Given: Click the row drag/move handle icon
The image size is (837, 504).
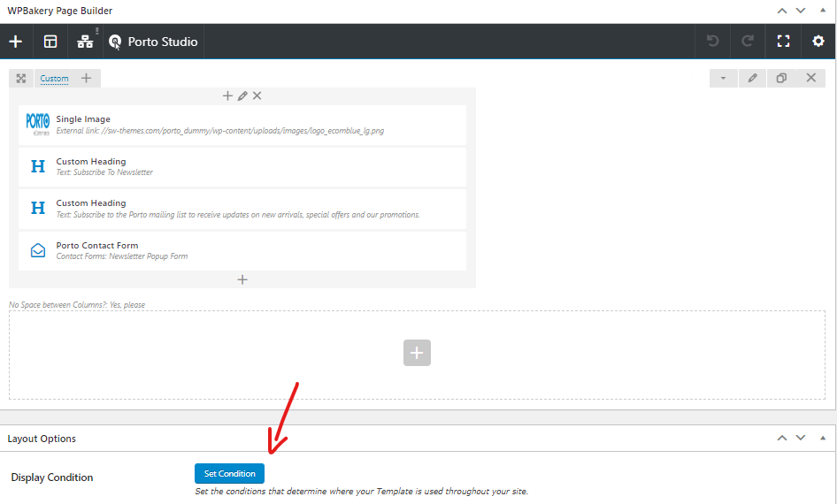Looking at the screenshot, I should (x=21, y=79).
